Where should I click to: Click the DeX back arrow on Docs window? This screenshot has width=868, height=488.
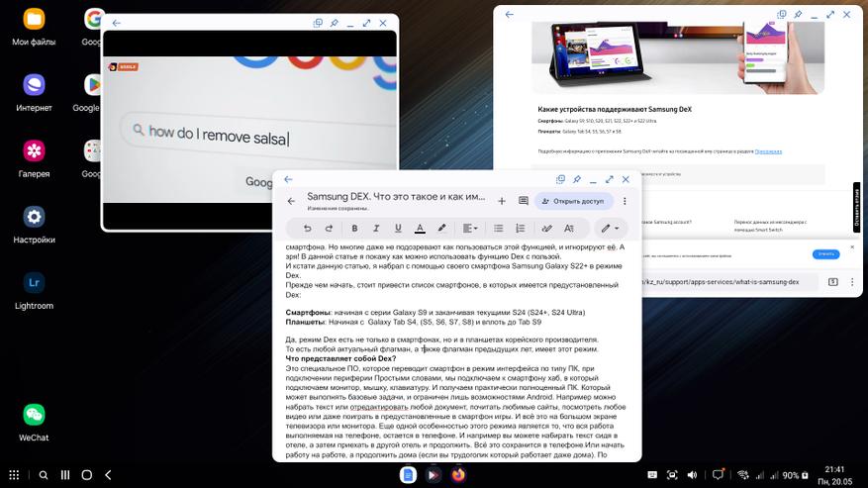(x=288, y=179)
